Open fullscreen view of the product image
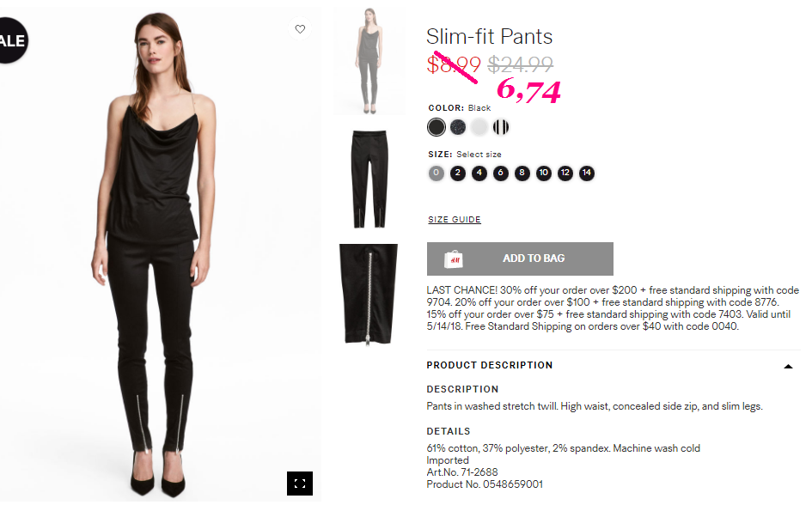The width and height of the screenshot is (812, 511). coord(300,484)
